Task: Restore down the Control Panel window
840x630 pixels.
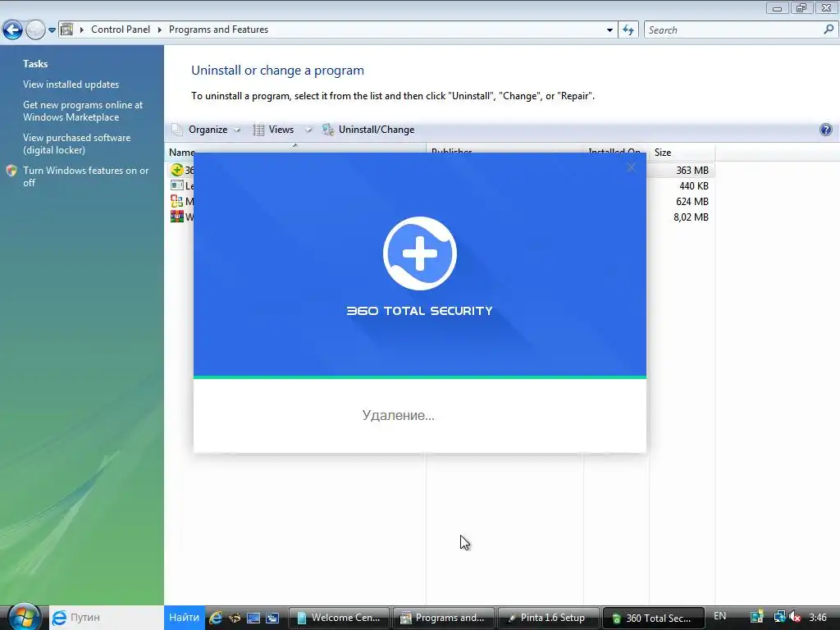Action: (801, 8)
